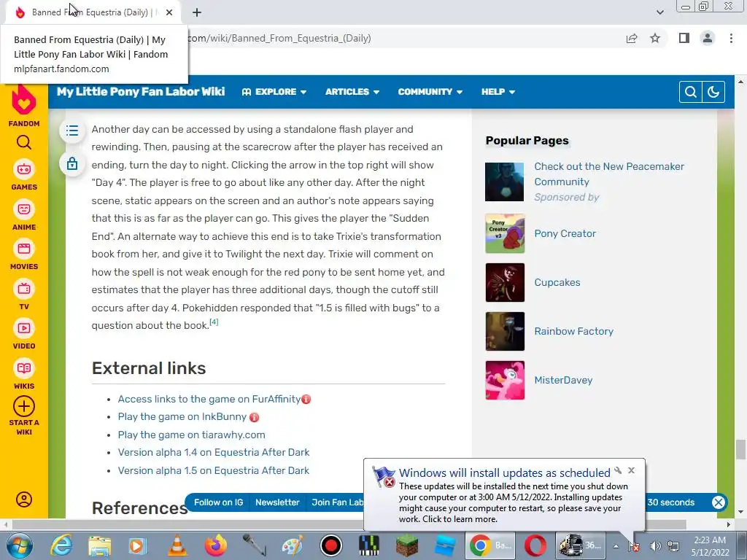Screen dimensions: 747x560
Task: Click the My Little Pony Fan Labor Wiki title
Action: tap(141, 91)
